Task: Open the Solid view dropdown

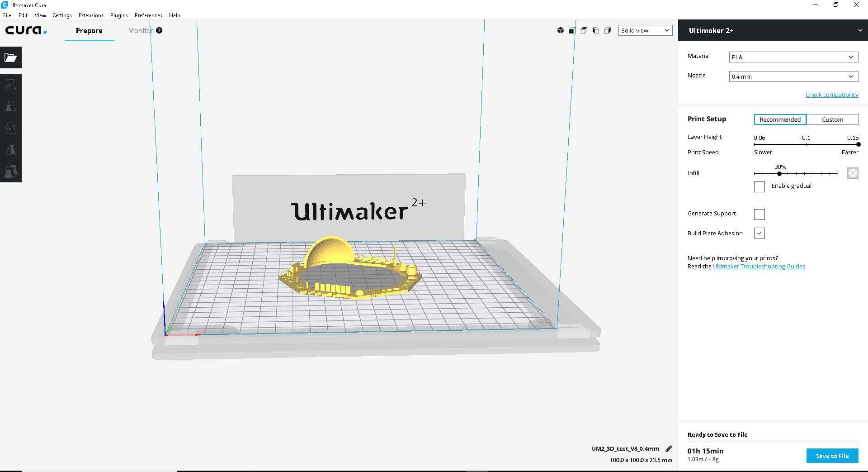Action: point(645,30)
